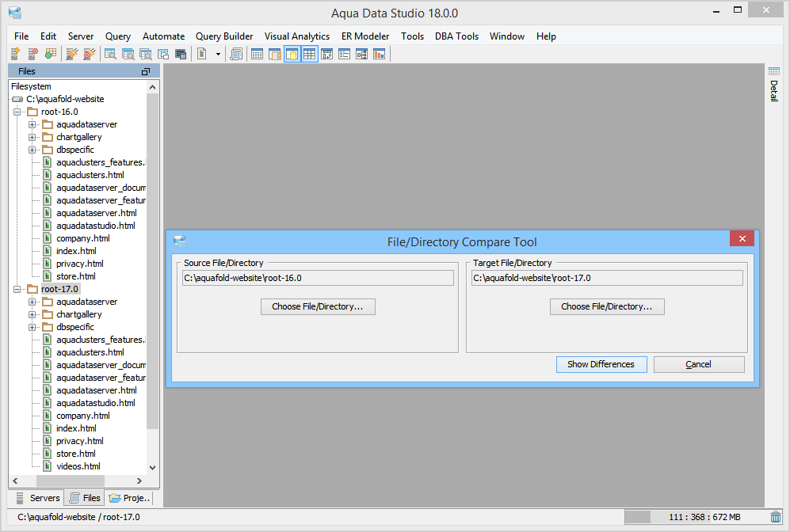Click the Show Differences button
Image resolution: width=790 pixels, height=532 pixels.
point(601,364)
